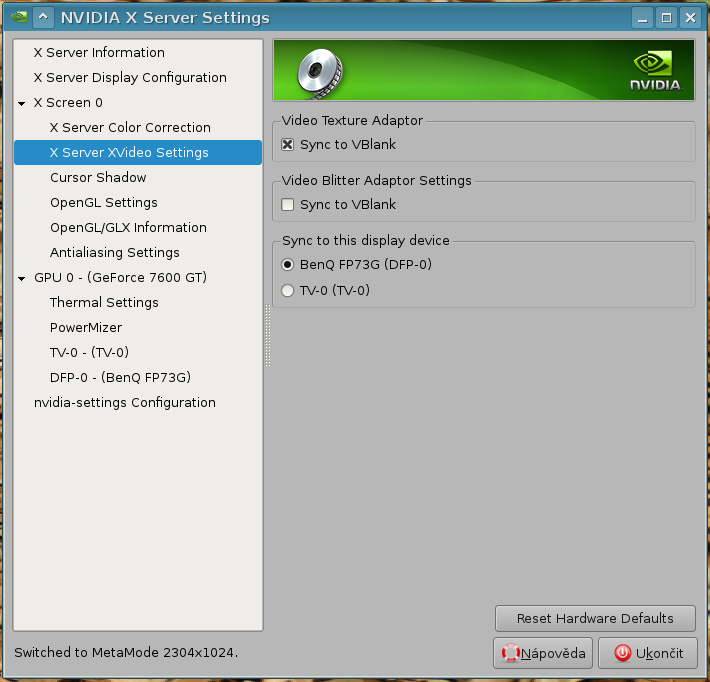Open OpenGL/GLX Information page
The image size is (710, 682).
pyautogui.click(x=128, y=227)
